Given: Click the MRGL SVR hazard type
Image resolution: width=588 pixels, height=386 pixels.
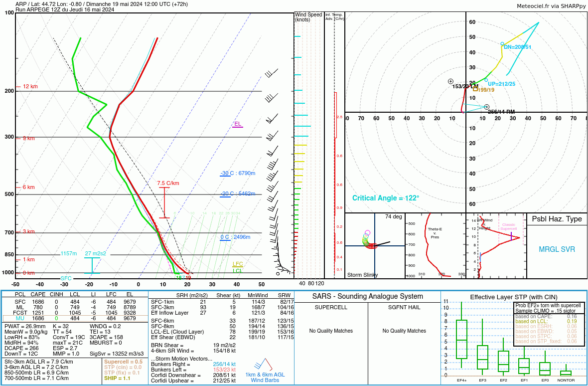Looking at the screenshot, I should click(x=557, y=249).
